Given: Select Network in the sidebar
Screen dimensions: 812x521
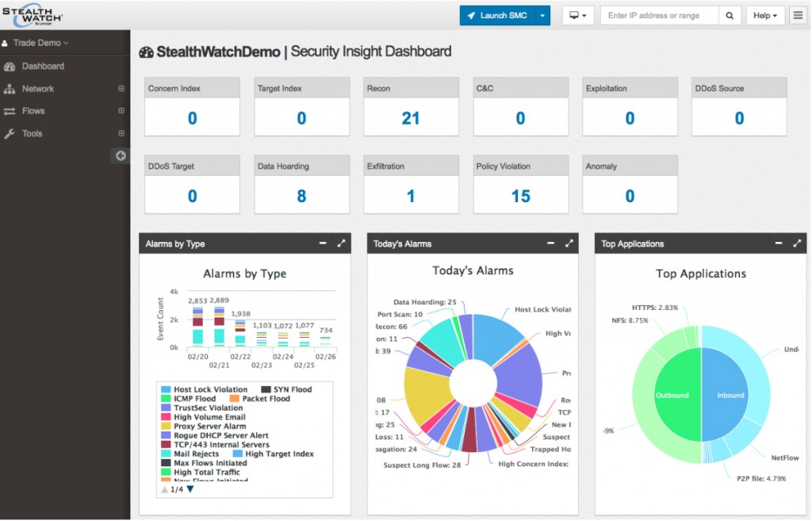Looking at the screenshot, I should point(38,89).
